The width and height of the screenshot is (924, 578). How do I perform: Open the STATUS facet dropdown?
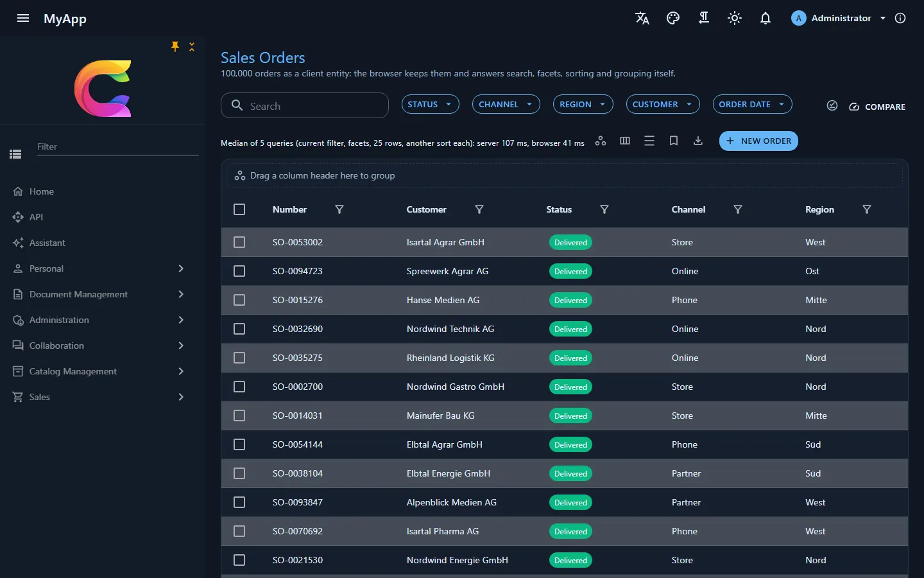pos(430,104)
